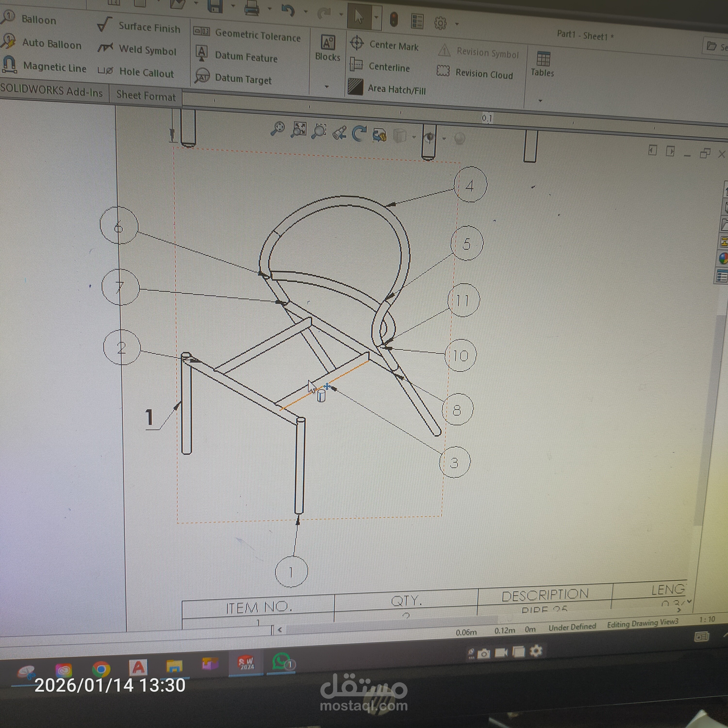
Task: Open the SOLIDWORKS Add-Ins tab
Action: pos(52,91)
